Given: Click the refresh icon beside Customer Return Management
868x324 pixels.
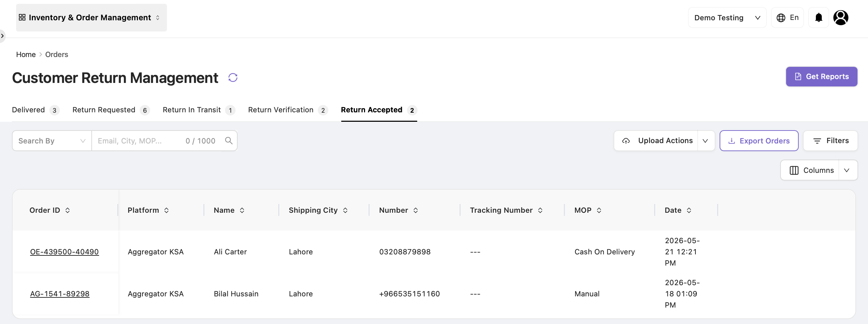Looking at the screenshot, I should point(233,78).
